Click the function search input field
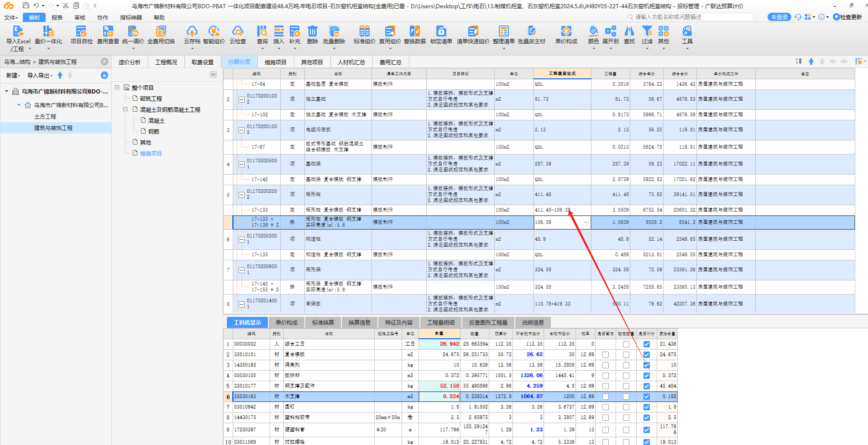The height and width of the screenshot is (445, 868). tap(690, 17)
